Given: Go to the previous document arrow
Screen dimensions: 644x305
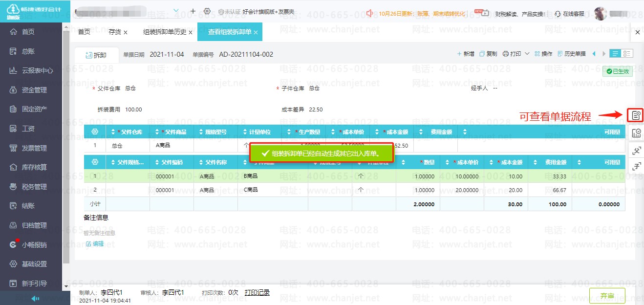Looking at the screenshot, I should click(x=594, y=54).
